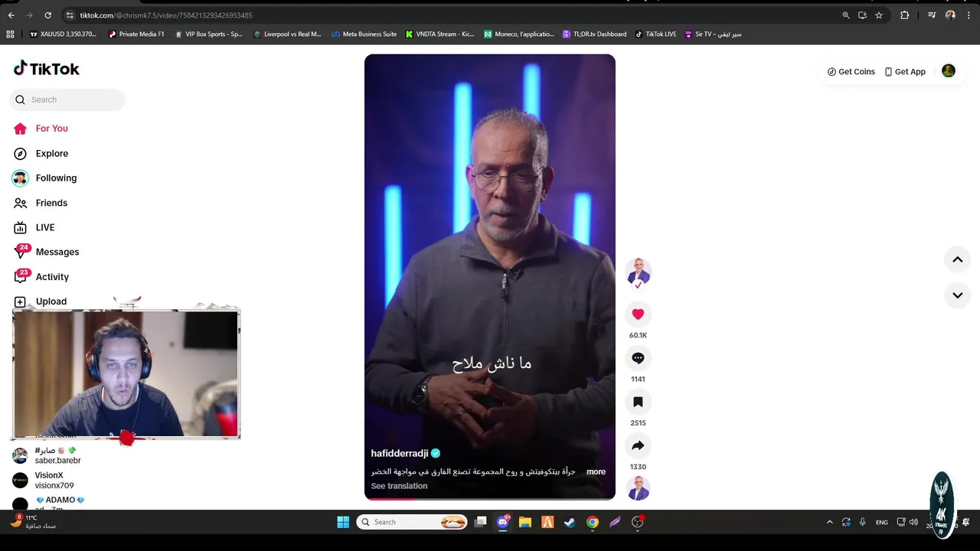The height and width of the screenshot is (551, 980).
Task: Open the Windows Start menu
Action: coord(343,522)
